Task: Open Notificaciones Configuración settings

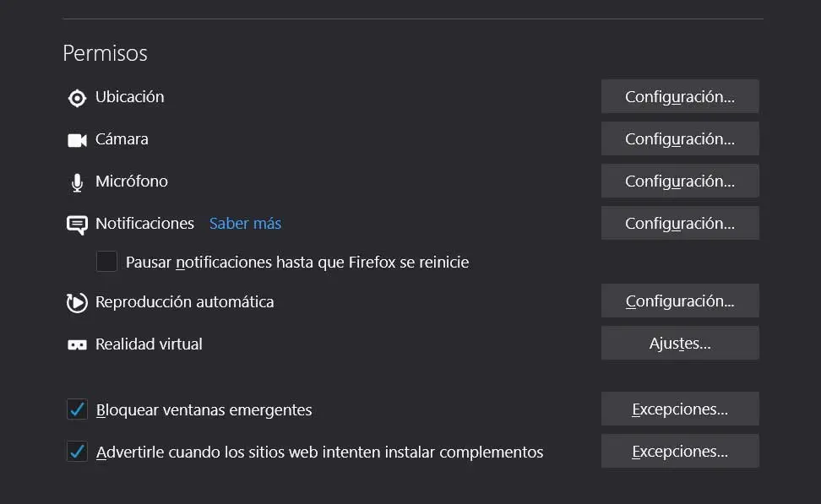Action: tap(680, 223)
